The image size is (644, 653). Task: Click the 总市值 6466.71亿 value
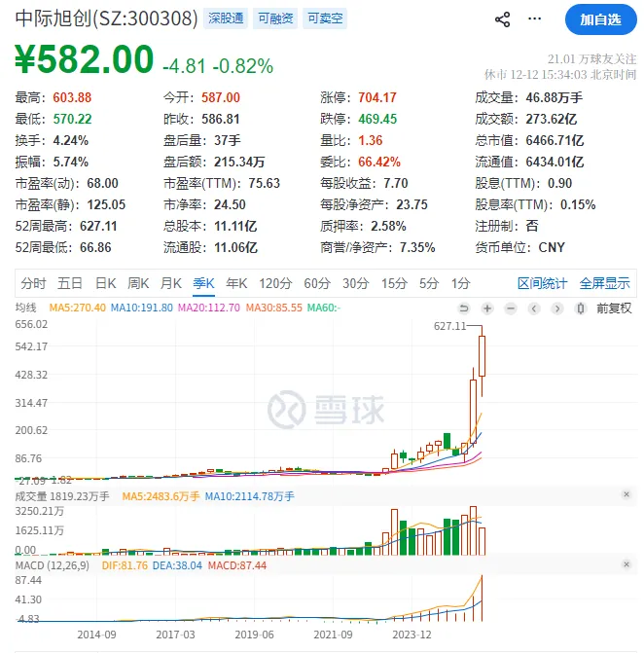point(555,140)
